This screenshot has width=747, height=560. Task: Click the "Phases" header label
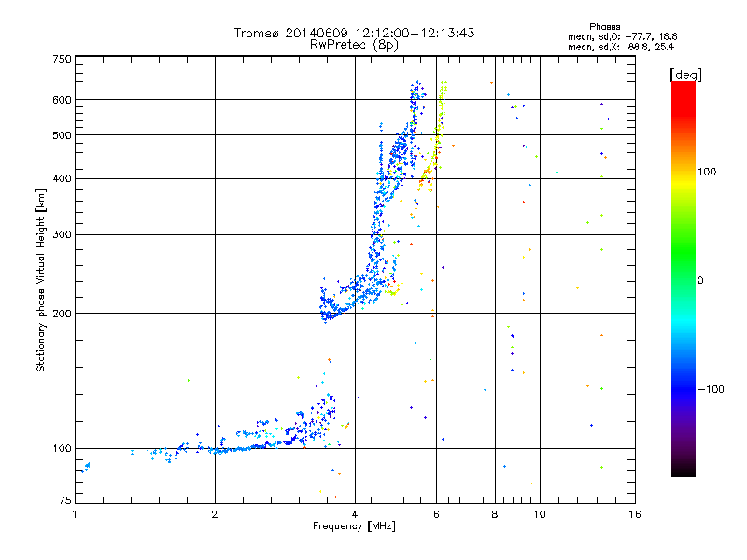(x=604, y=27)
